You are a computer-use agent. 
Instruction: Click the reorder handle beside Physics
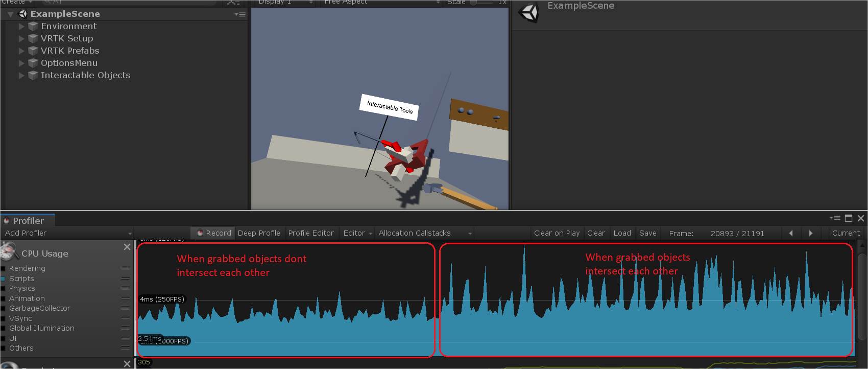126,288
